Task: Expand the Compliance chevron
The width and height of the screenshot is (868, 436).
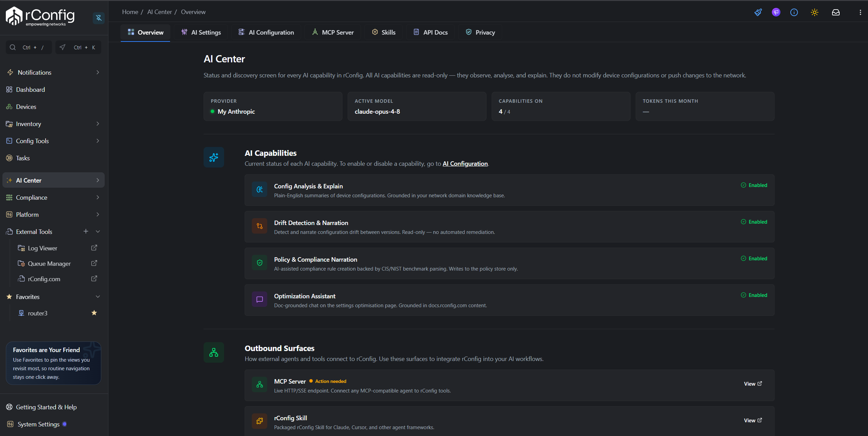Action: (x=98, y=197)
